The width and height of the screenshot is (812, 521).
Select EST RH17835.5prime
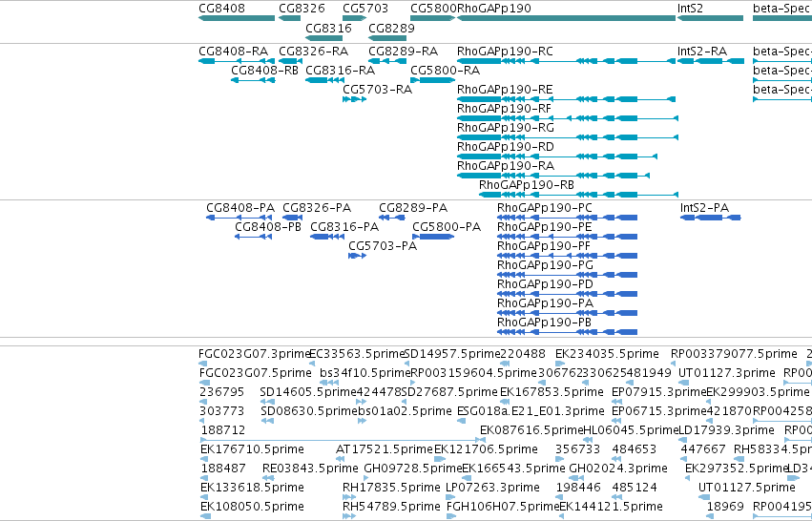[349, 497]
